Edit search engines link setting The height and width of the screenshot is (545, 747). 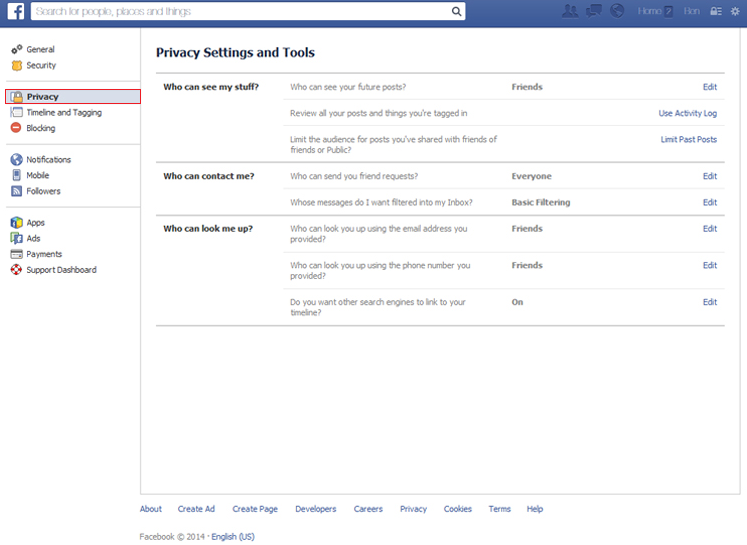point(710,302)
